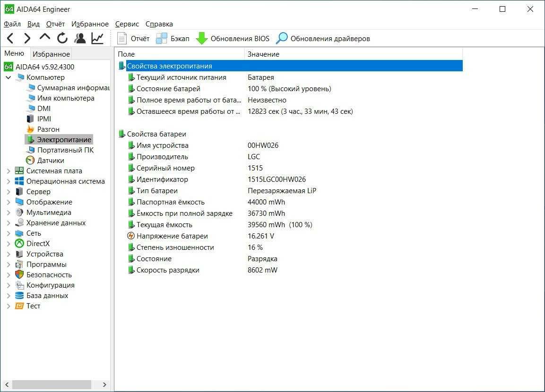Expand the Системная плата node

(x=9, y=171)
